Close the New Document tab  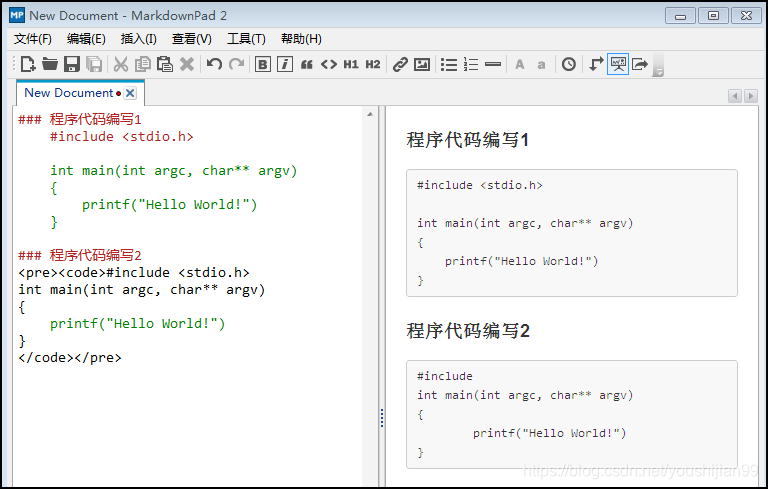point(130,93)
